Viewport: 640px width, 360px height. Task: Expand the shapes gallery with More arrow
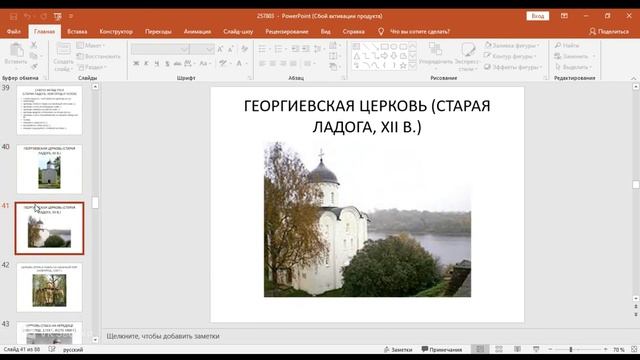412,65
